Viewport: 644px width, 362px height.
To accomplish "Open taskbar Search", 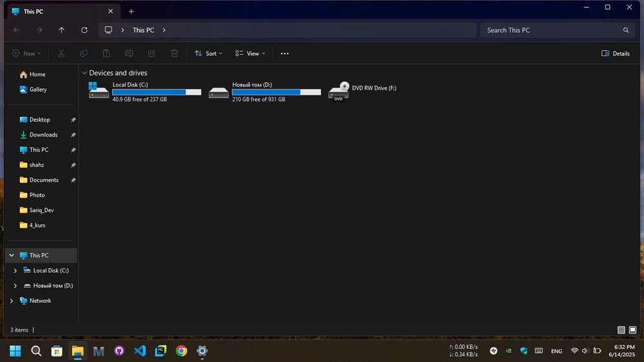I will click(x=36, y=351).
